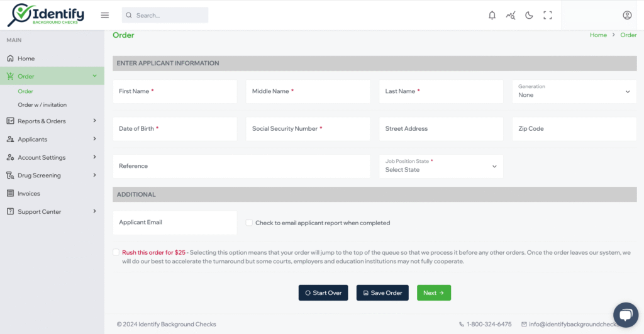Expand the Reports & Orders menu
The height and width of the screenshot is (334, 644).
tap(52, 121)
